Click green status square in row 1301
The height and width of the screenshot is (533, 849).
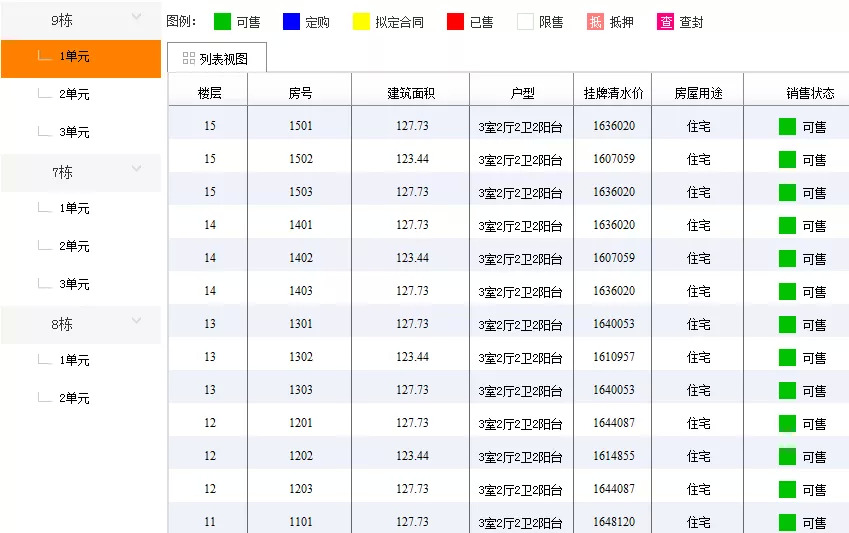787,324
